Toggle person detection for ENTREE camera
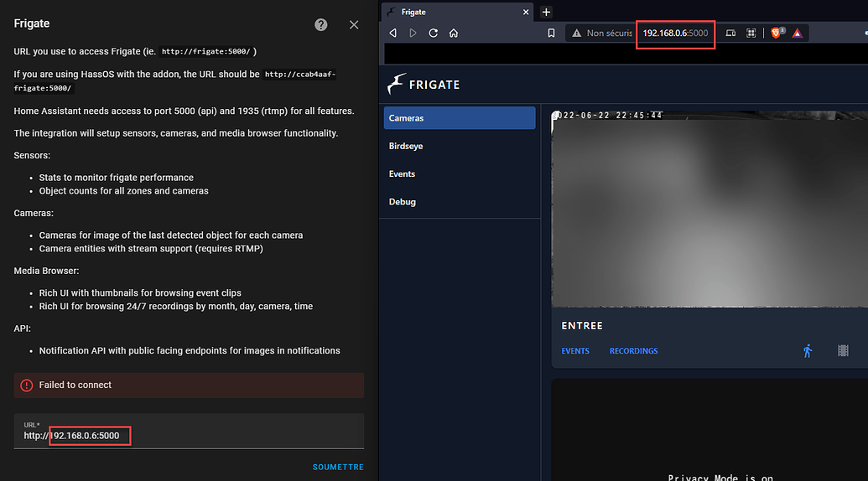The height and width of the screenshot is (481, 868). pos(808,351)
